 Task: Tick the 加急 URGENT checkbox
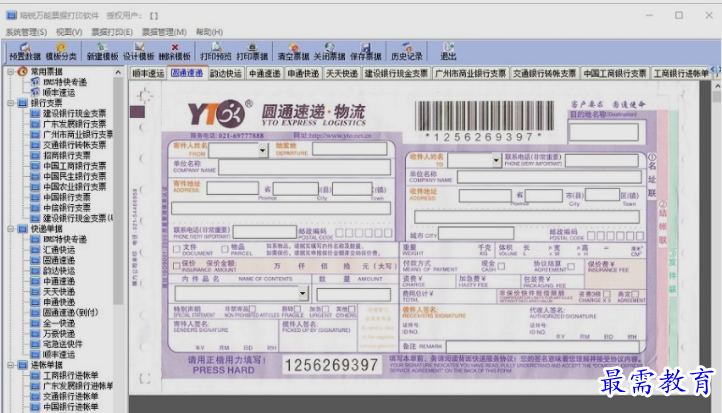tap(326, 309)
